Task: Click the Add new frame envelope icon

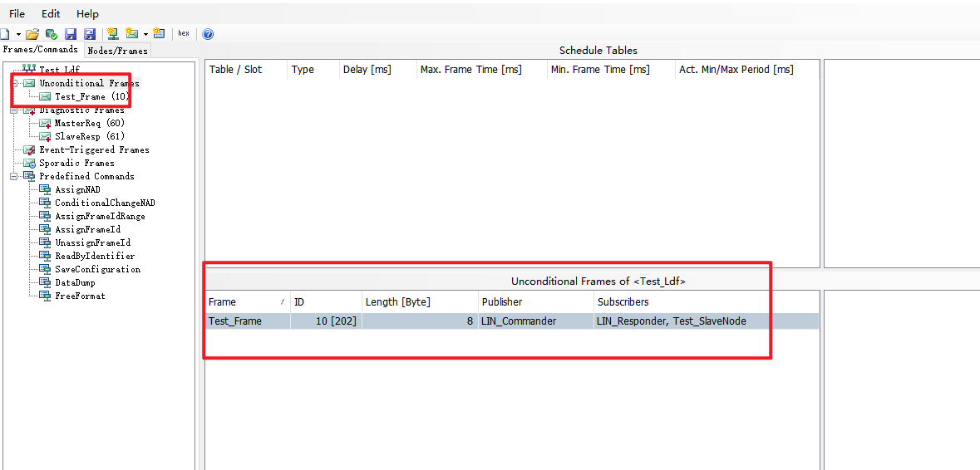Action: (132, 34)
